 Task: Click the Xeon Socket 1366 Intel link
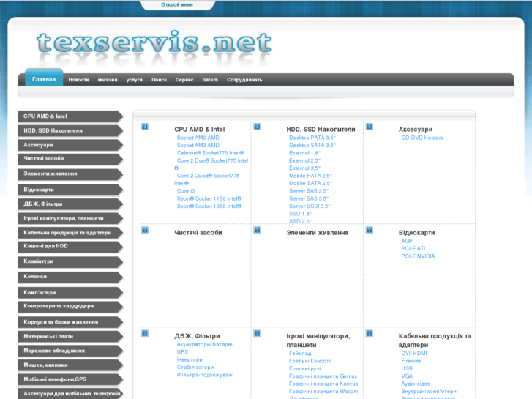[x=209, y=206]
